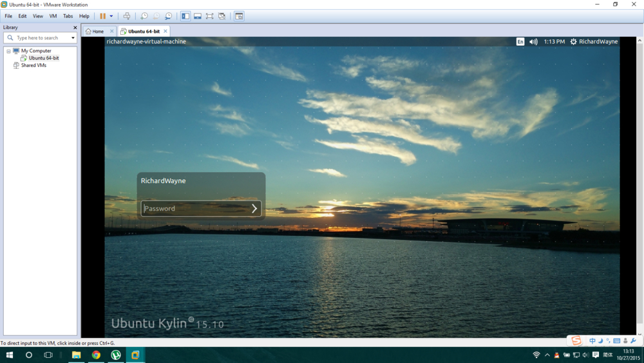Select the RichardWayne user entry on login box
Screen dimensions: 644x363
[x=163, y=181]
